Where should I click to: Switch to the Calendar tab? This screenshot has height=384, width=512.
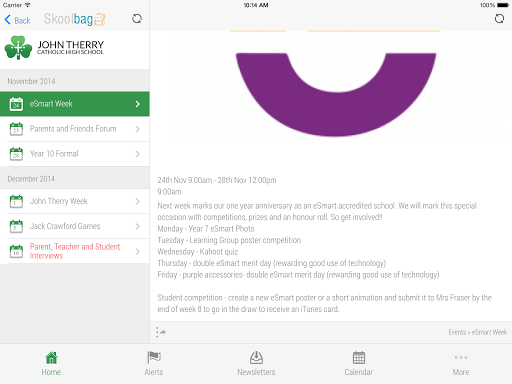359,364
